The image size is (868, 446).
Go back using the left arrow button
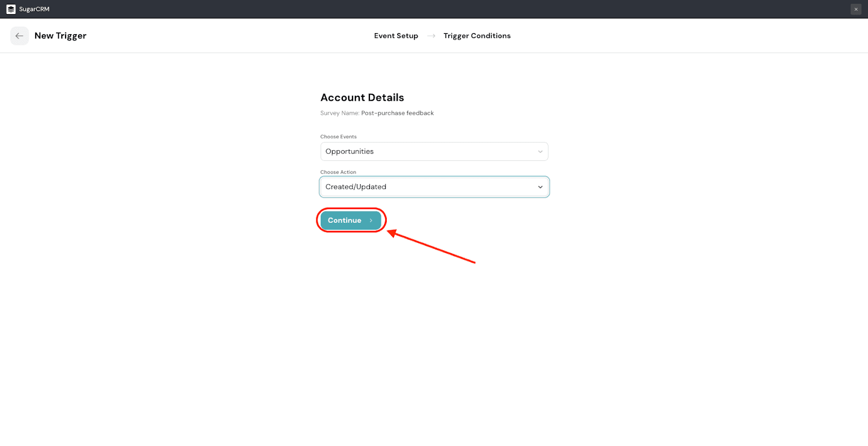coord(20,36)
